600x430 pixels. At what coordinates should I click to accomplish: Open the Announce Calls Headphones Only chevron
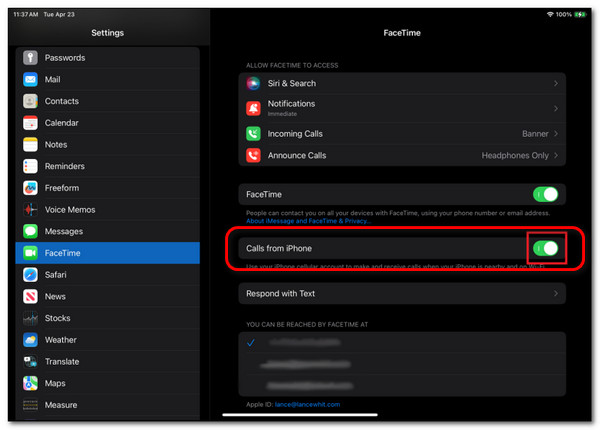point(556,156)
